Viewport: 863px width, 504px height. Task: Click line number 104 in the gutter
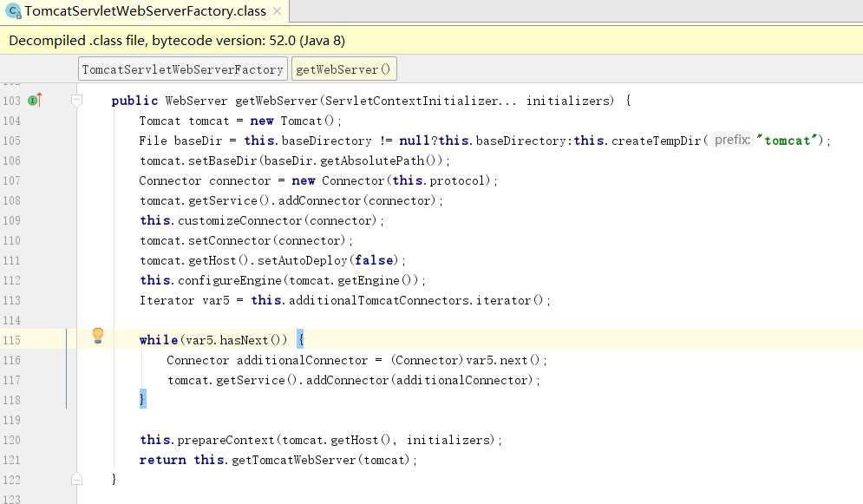pos(11,121)
